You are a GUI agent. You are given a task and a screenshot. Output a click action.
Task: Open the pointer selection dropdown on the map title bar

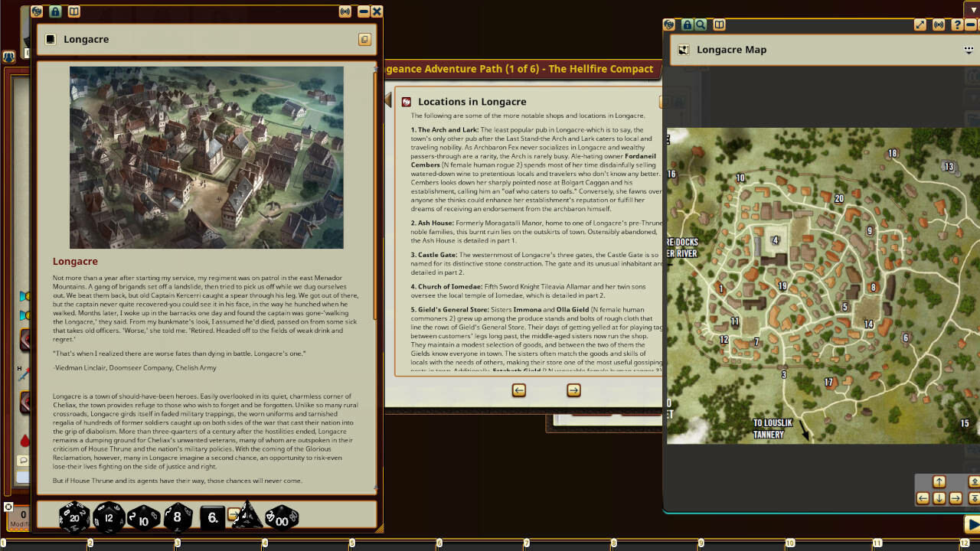point(969,49)
